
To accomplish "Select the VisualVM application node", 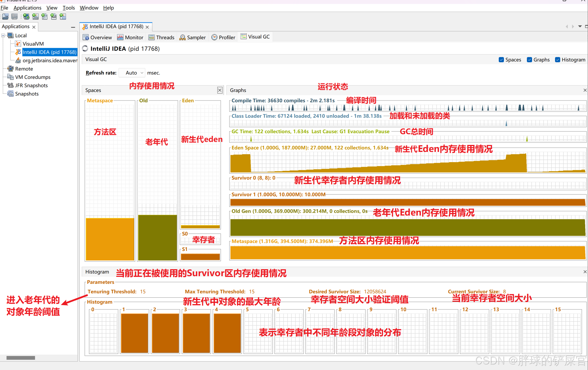I will pos(33,44).
